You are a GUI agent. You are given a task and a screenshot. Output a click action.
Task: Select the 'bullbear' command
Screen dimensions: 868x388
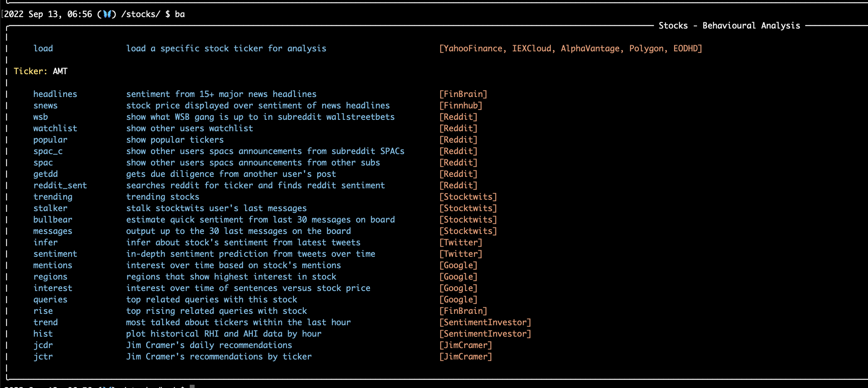(53, 220)
